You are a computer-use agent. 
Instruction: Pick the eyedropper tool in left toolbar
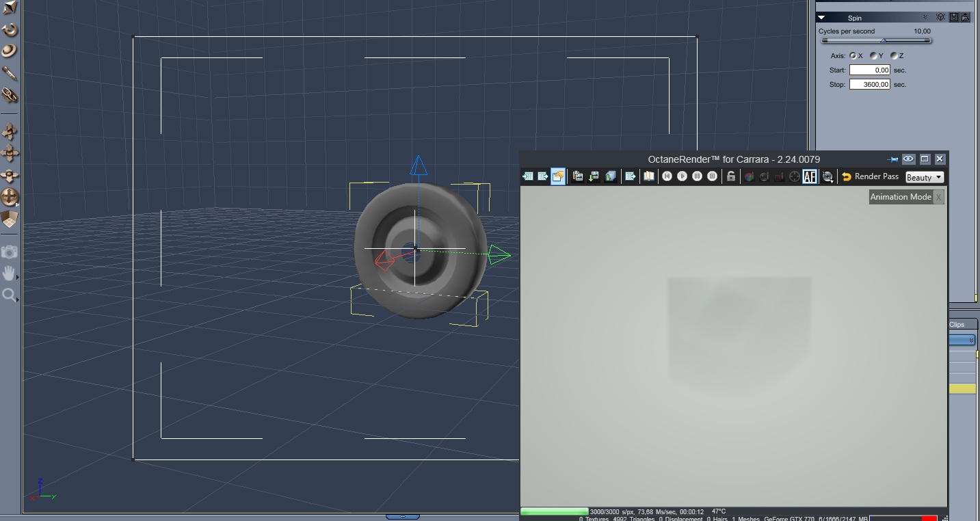10,72
